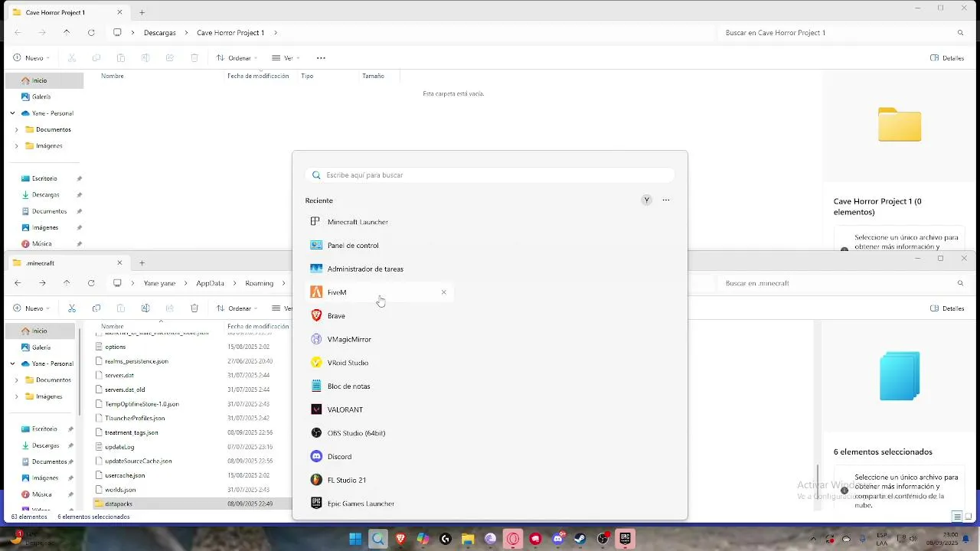Click AppData in the .minecraft window breadcrumb

click(210, 283)
